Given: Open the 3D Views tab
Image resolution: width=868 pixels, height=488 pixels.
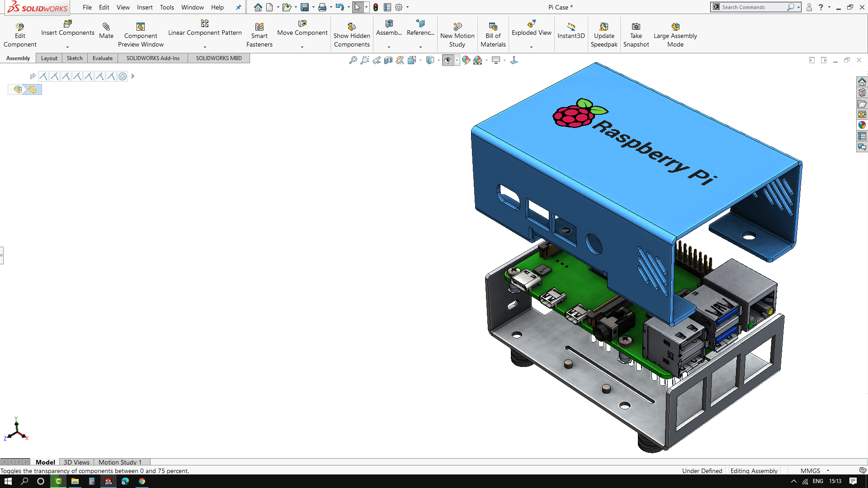Looking at the screenshot, I should click(x=76, y=462).
